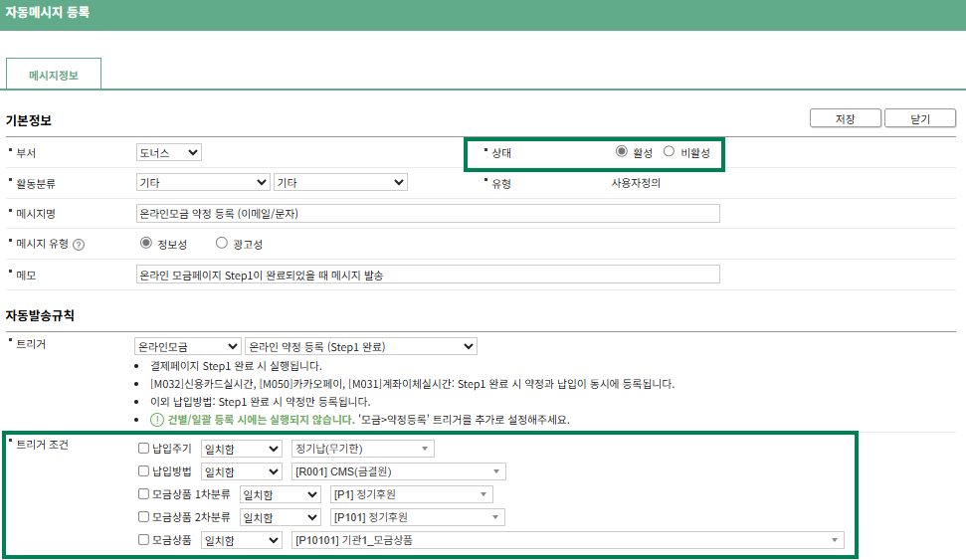This screenshot has height=560, width=966.
Task: Tick the 모금상품 1차분류 checkbox
Action: pos(143,493)
